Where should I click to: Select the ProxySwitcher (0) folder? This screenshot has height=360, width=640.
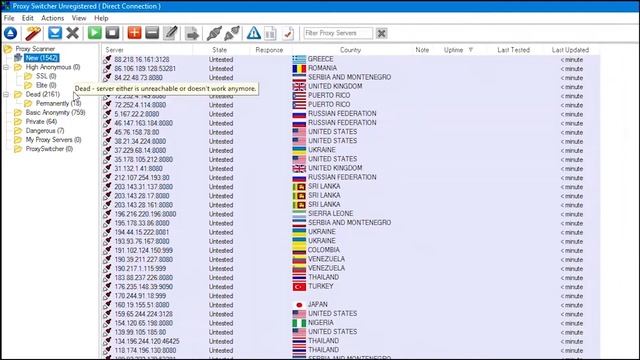click(49, 149)
